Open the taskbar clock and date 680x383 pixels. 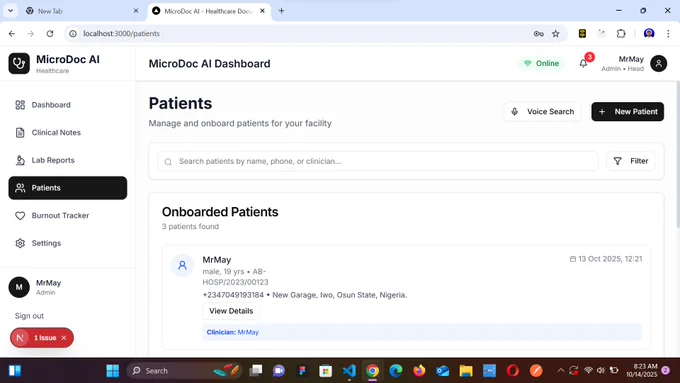[x=641, y=371]
